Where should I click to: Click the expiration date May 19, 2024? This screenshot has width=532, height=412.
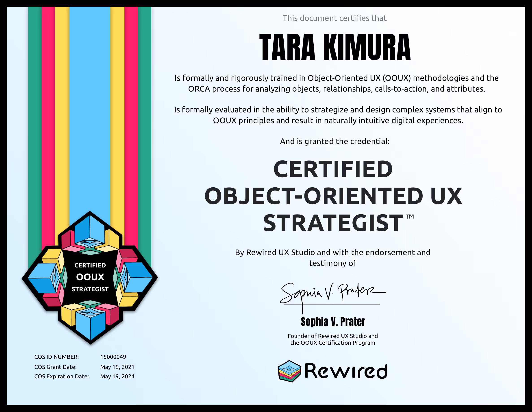click(x=117, y=376)
